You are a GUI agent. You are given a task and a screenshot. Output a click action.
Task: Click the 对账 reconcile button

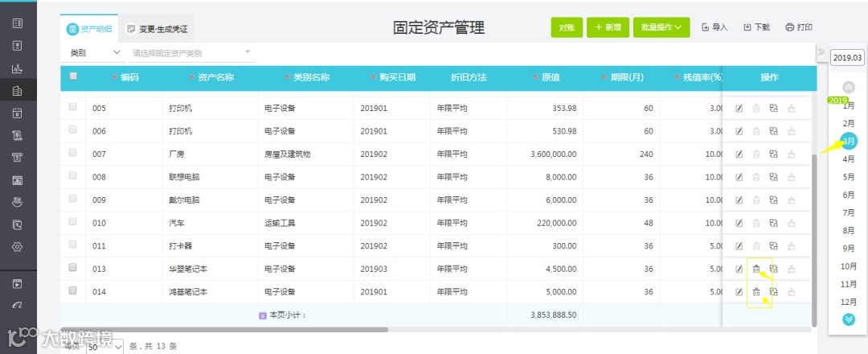point(567,27)
